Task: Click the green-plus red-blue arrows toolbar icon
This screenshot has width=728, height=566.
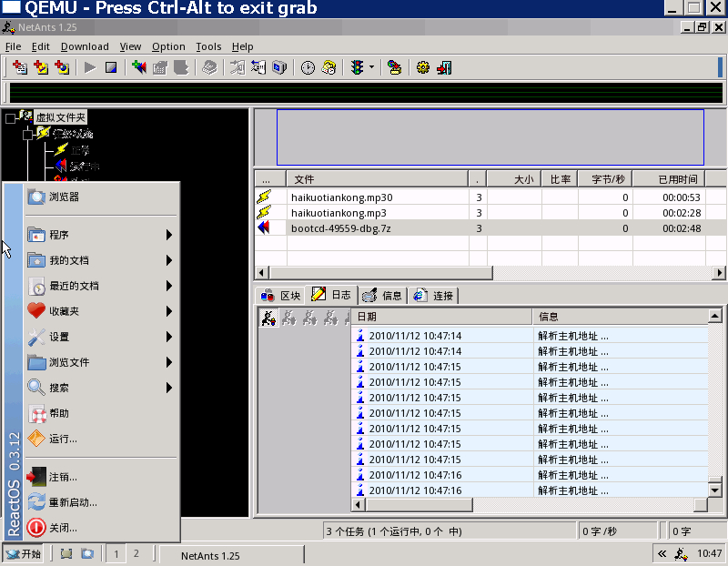Action: (139, 67)
